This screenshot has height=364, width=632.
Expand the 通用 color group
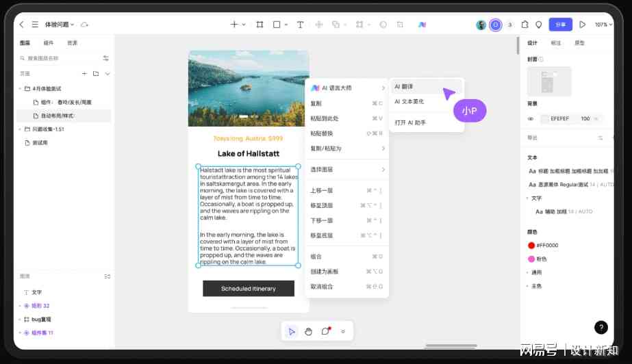(x=527, y=272)
